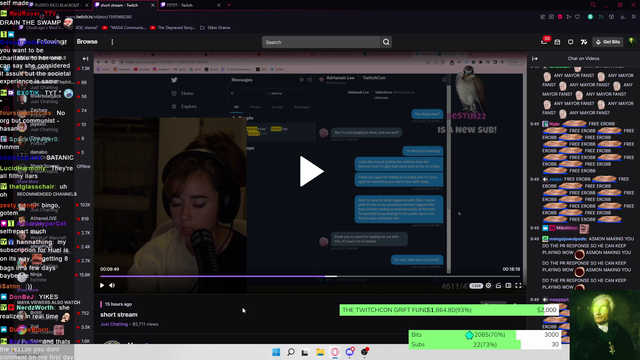This screenshot has height=360, width=640.
Task: Open Browse in the Twitch header
Action: coord(87,42)
